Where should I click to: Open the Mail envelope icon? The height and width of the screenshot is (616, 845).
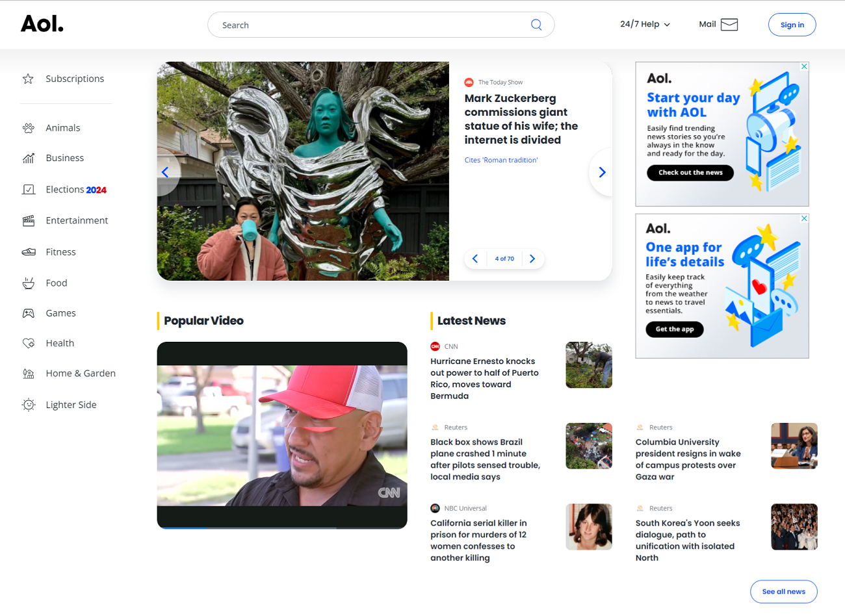click(729, 25)
